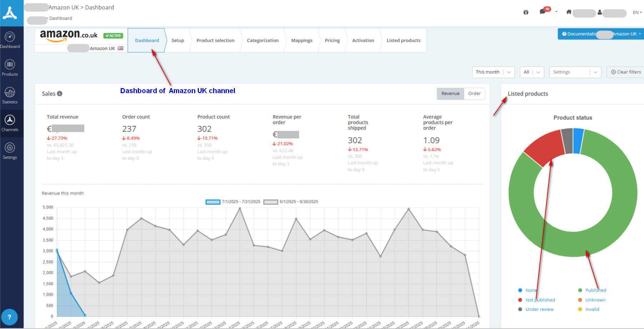Open the gift/updates icon in top bar
This screenshot has height=329, width=644.
tap(525, 12)
